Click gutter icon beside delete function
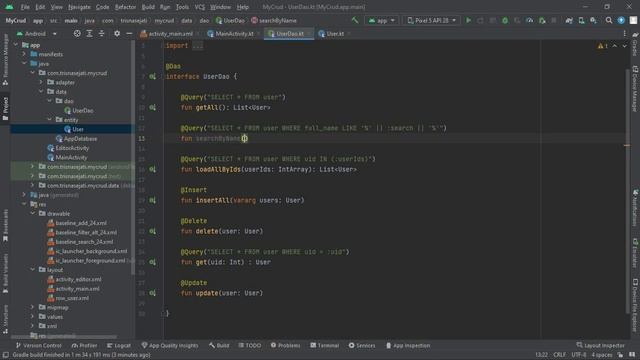 (152, 231)
